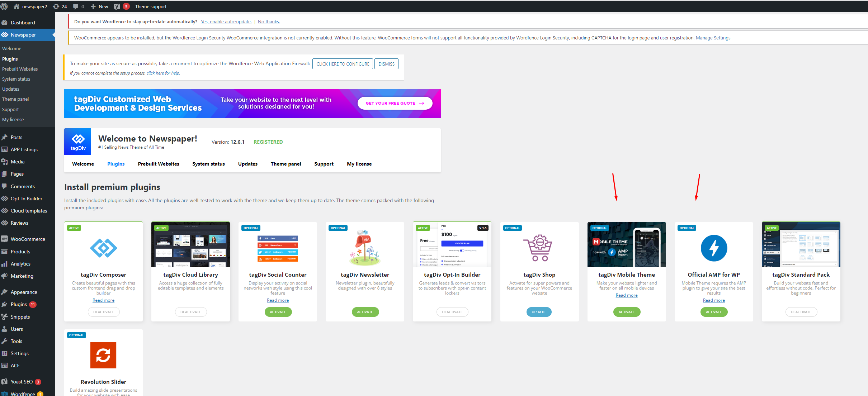This screenshot has height=396, width=868.
Task: Click the Dashboard gauge icon in sidebar
Action: [x=4, y=23]
